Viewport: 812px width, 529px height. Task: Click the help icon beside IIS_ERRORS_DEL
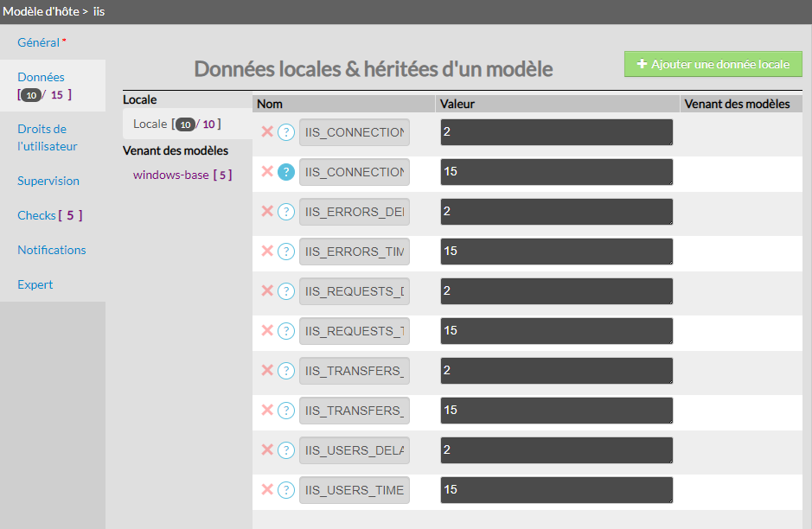(286, 212)
